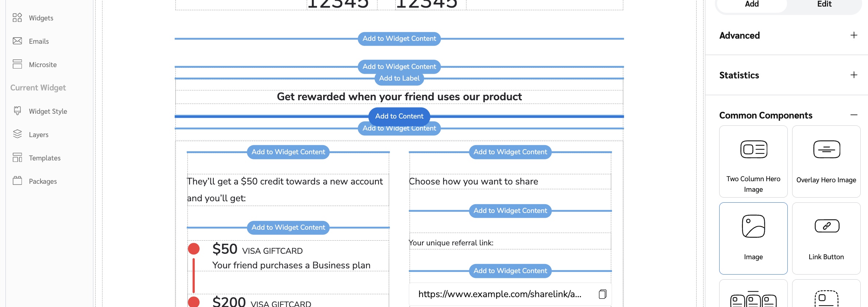
Task: Open the Packages icon
Action: click(x=17, y=181)
